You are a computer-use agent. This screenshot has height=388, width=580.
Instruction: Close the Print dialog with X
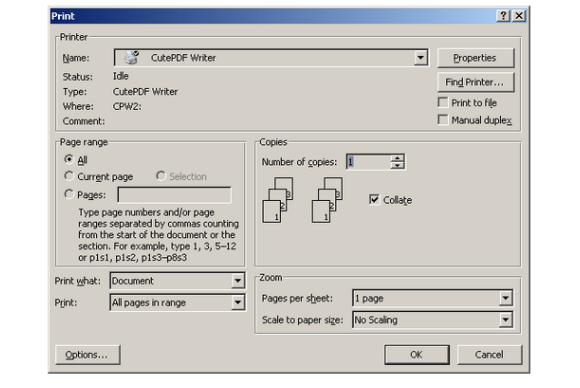click(x=519, y=16)
